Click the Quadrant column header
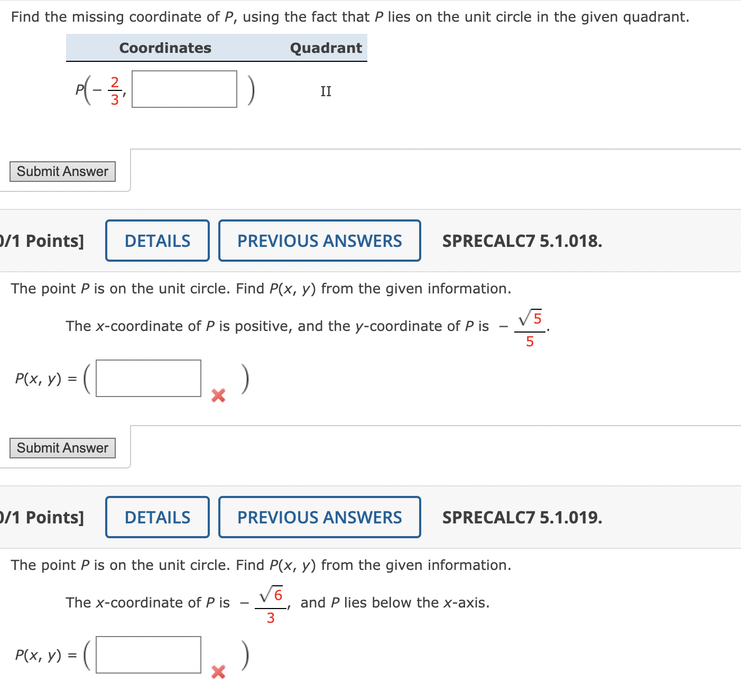The image size is (741, 700). [x=326, y=48]
